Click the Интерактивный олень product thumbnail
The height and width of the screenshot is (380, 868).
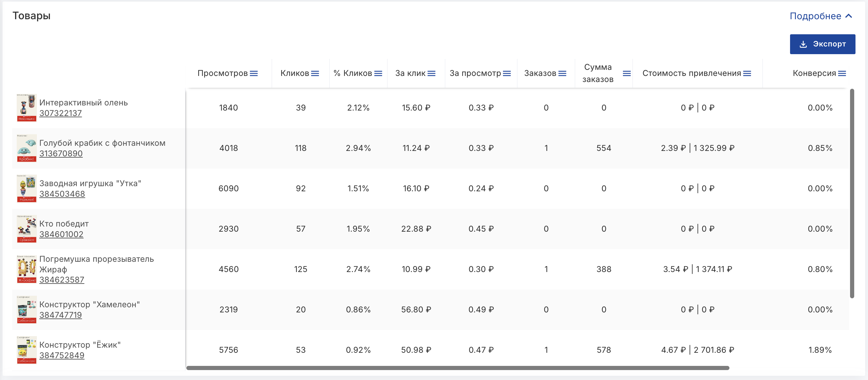pyautogui.click(x=27, y=108)
